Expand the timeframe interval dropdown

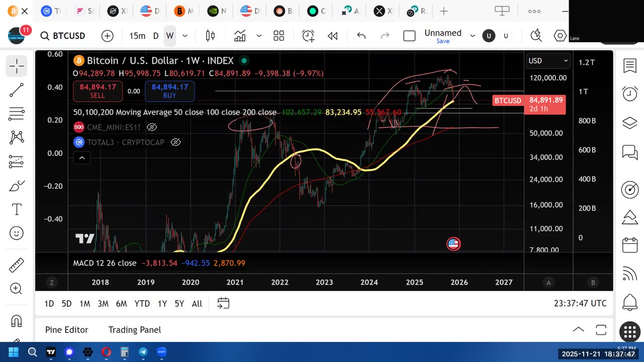(185, 36)
